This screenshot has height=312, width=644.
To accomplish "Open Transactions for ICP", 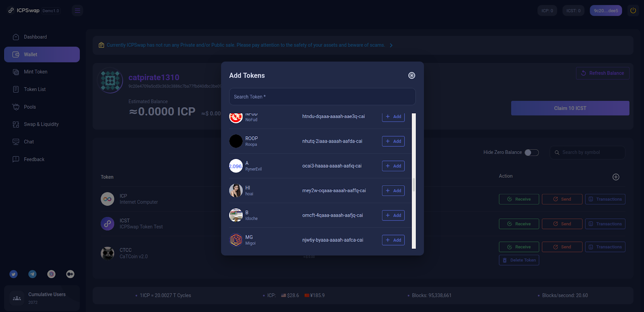I will pos(605,199).
